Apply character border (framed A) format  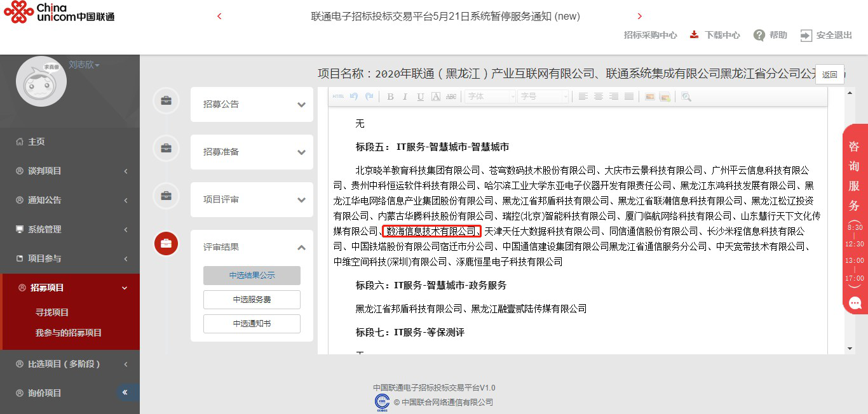436,97
